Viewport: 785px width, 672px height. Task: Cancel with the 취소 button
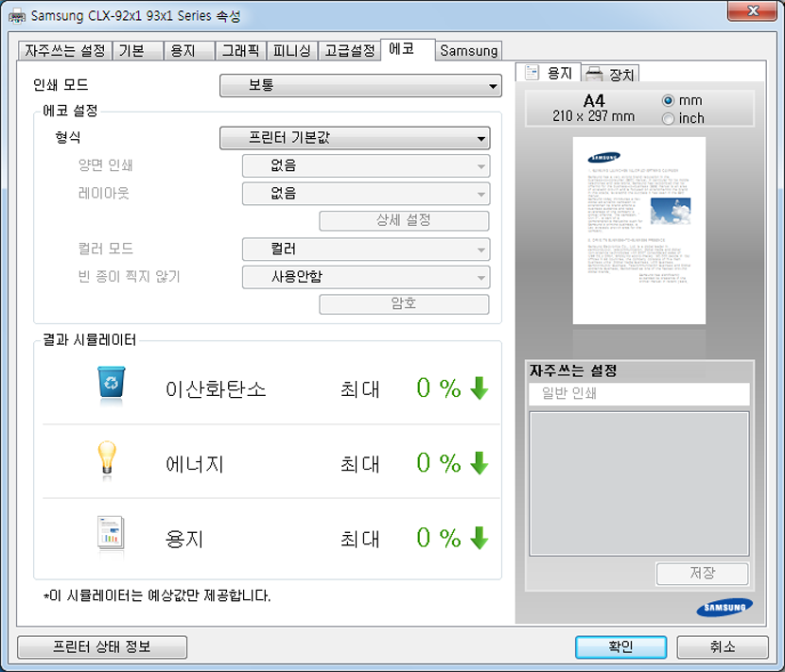[x=723, y=647]
